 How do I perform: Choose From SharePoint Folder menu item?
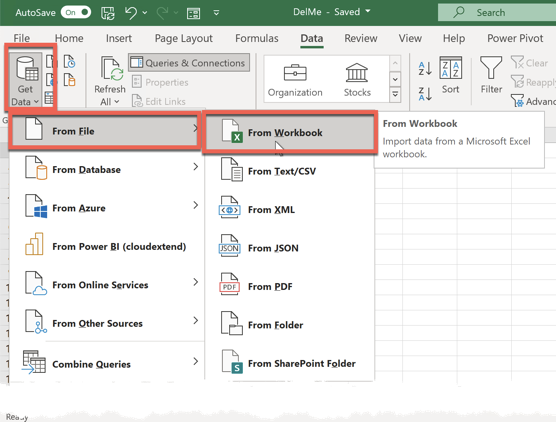289,363
